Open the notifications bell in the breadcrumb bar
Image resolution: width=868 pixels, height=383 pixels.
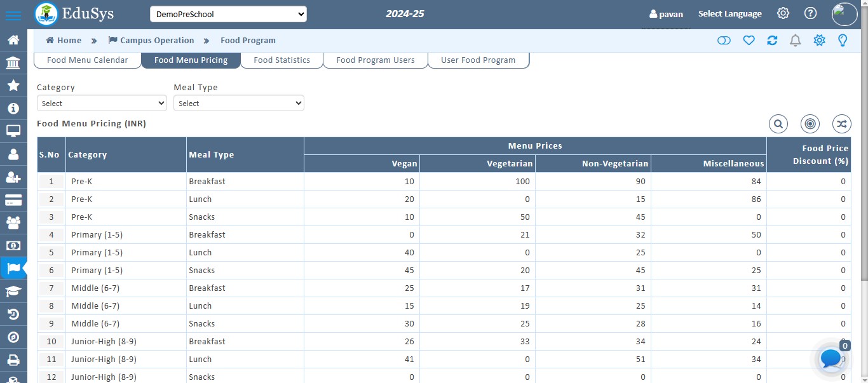click(x=795, y=40)
